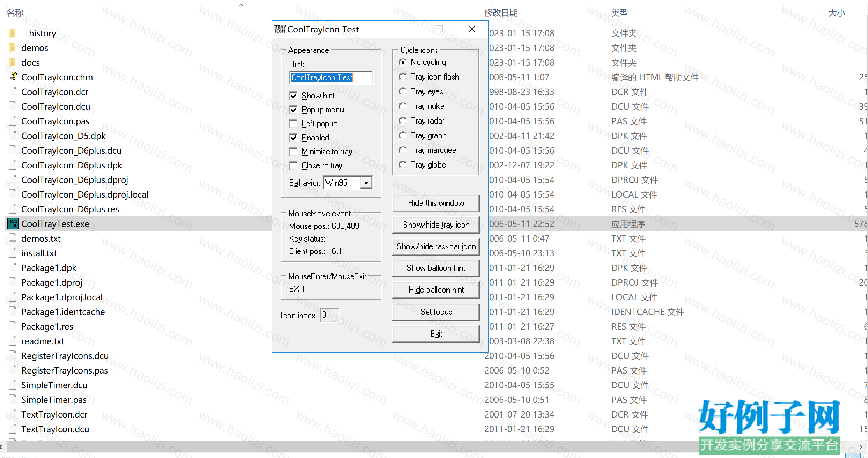868x458 pixels.
Task: Select Tray eyes radio button
Action: pyautogui.click(x=403, y=91)
